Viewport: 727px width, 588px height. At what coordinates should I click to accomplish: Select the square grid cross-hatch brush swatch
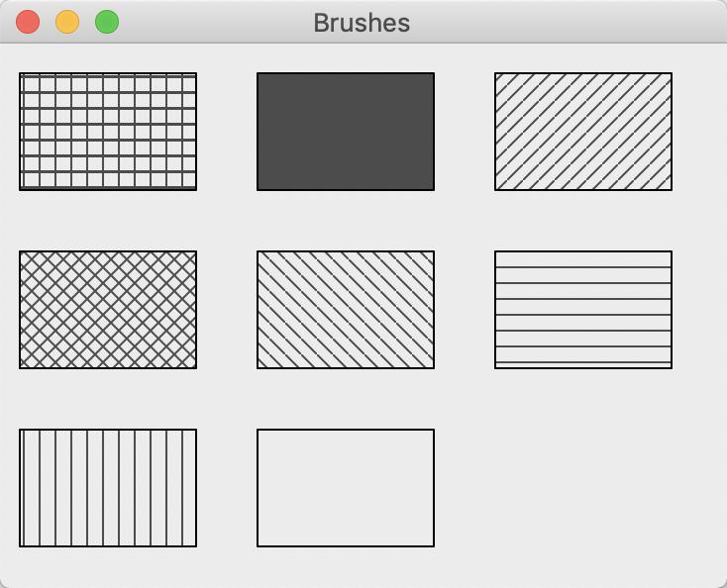click(x=108, y=132)
